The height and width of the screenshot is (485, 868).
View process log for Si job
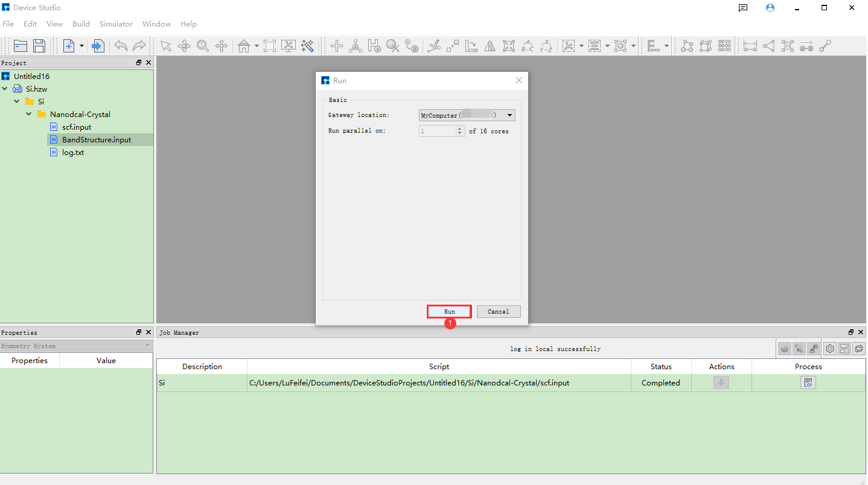click(808, 382)
